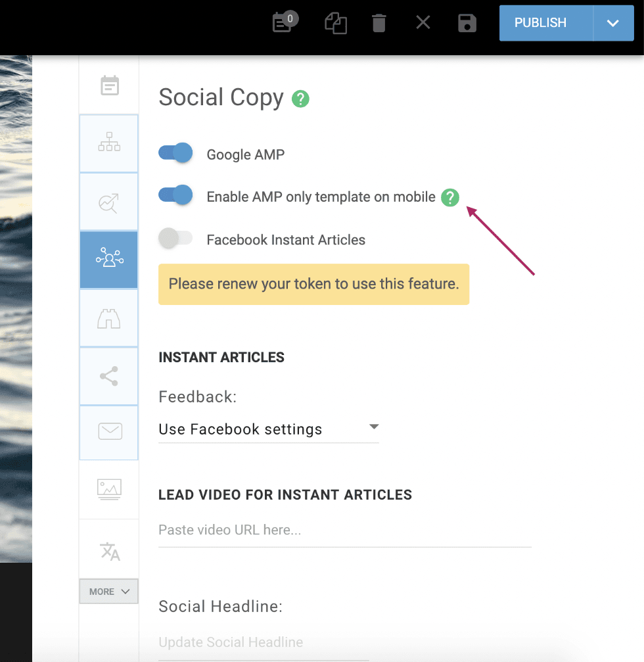Click the lead video URL input field
The image size is (644, 662).
344,531
